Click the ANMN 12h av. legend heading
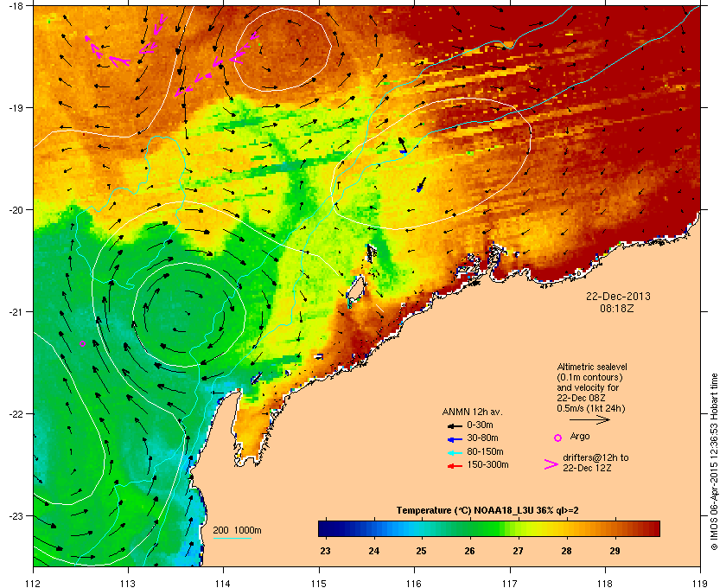 472,412
